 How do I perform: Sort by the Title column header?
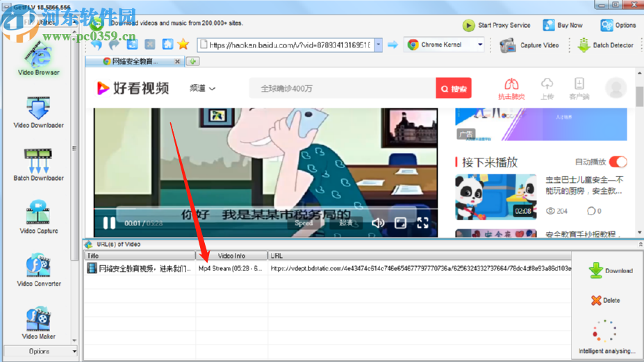tap(140, 256)
